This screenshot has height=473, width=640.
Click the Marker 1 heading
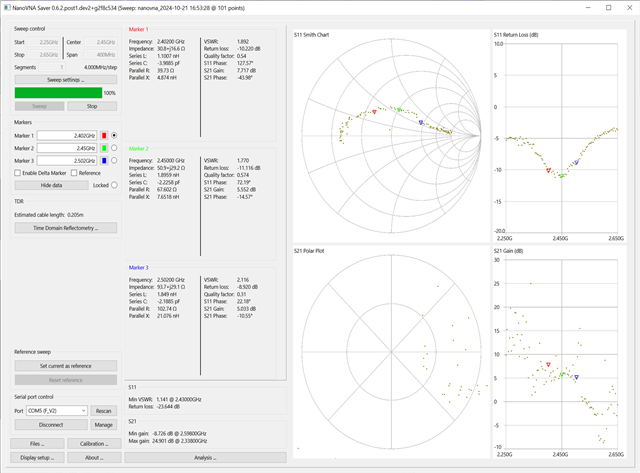coord(139,29)
